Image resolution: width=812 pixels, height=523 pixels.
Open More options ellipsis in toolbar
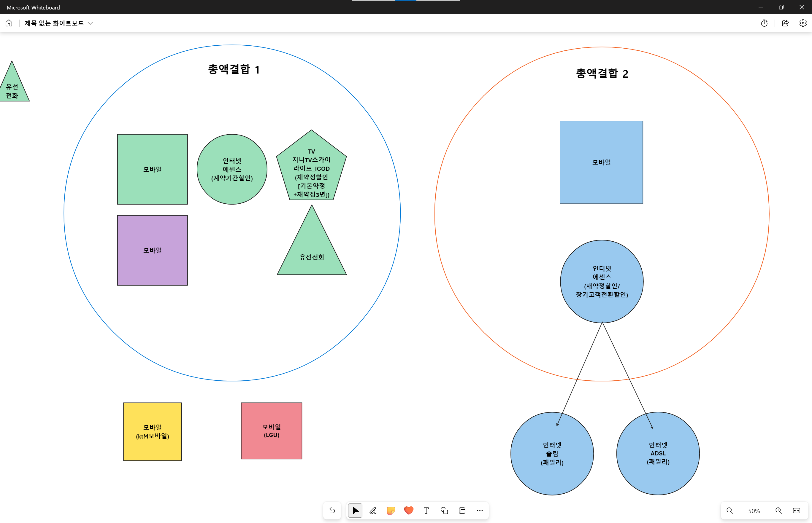tap(480, 511)
